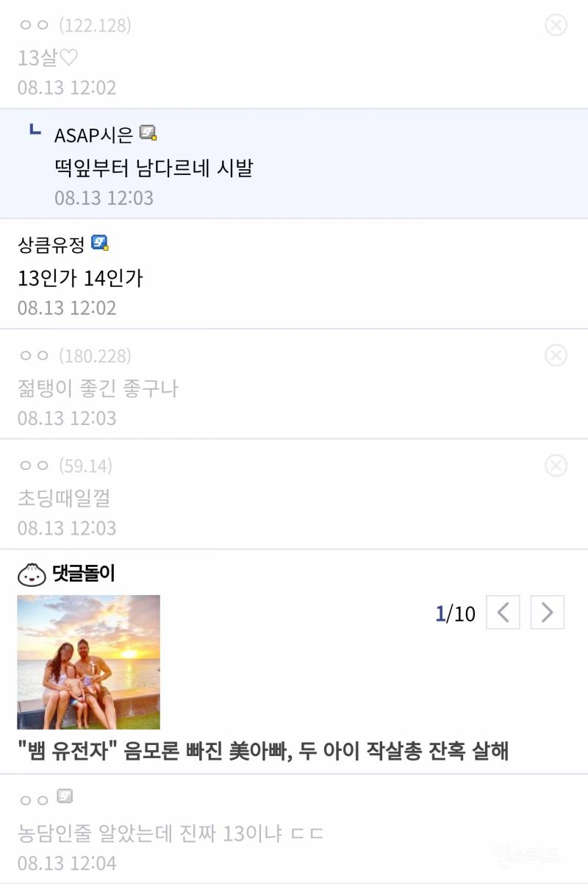The image size is (588, 884).
Task: Click the badge icon beside 상큼유정
Action: coord(100,243)
